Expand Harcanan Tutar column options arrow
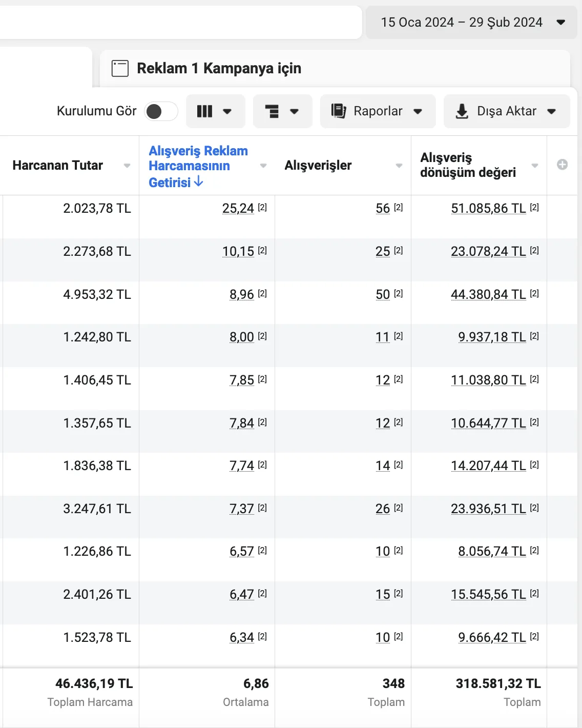This screenshot has width=582, height=728. [127, 166]
